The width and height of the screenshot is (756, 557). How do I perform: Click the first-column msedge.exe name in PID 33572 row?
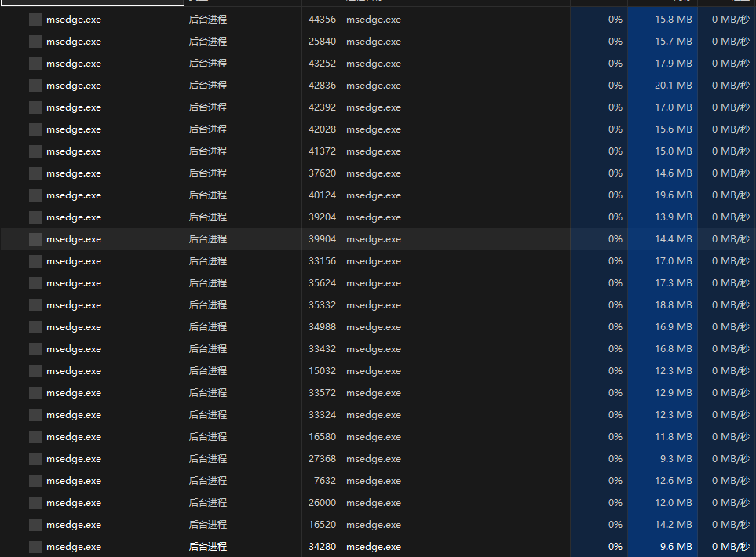click(74, 393)
